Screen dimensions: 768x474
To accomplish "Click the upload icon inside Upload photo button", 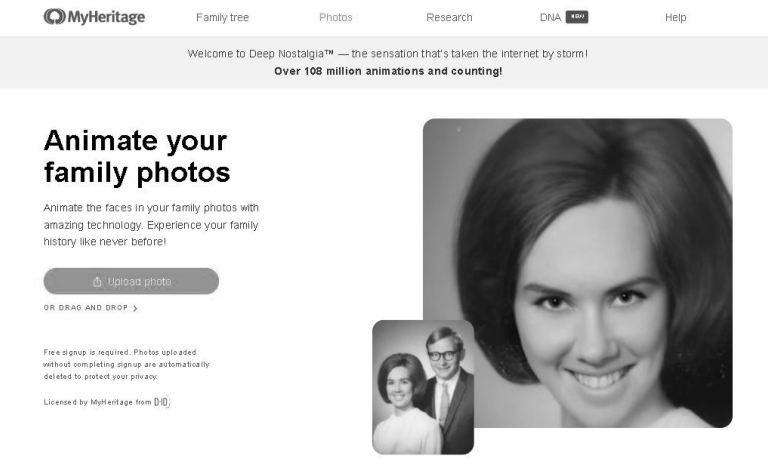I will [x=97, y=282].
